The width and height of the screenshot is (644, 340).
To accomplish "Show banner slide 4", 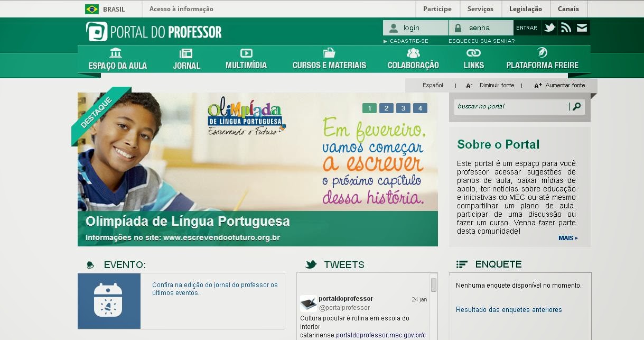I will (420, 108).
